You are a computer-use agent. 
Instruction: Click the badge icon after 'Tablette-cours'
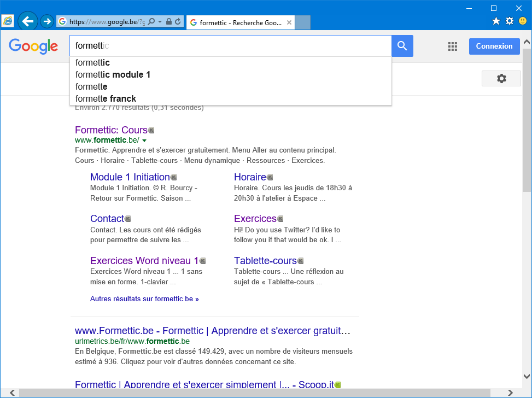pos(301,261)
